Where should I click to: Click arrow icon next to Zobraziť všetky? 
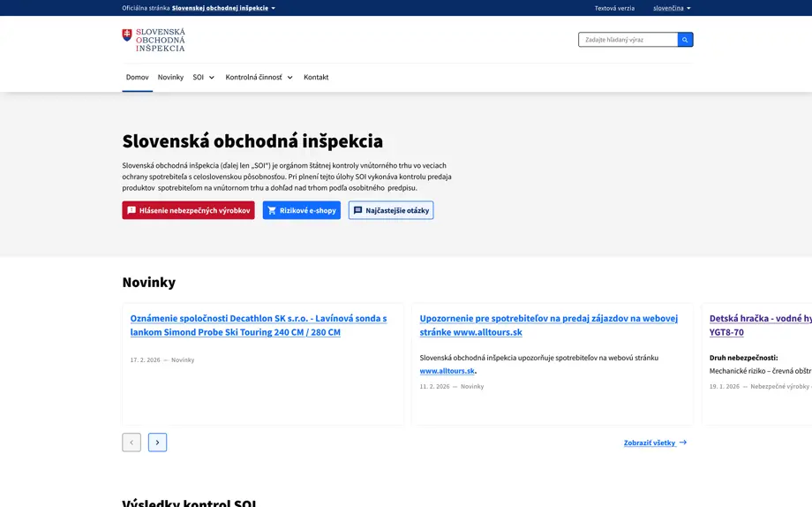[x=683, y=443]
